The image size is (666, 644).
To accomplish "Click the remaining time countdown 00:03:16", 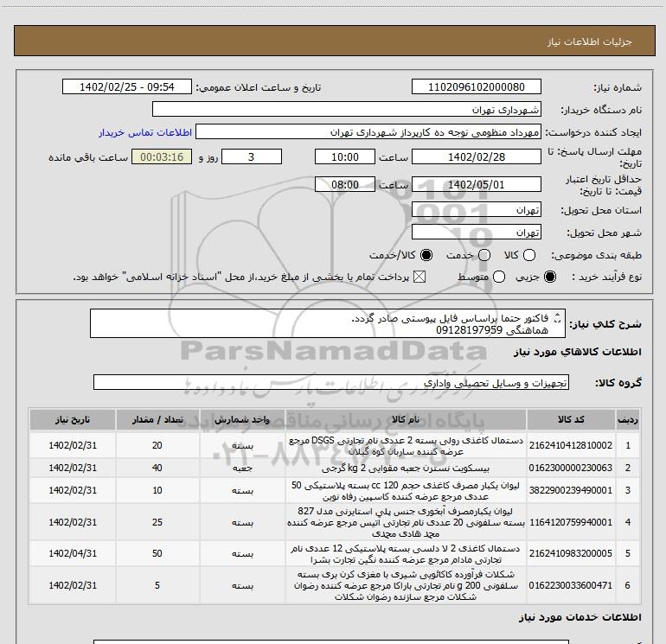I will click(x=162, y=156).
